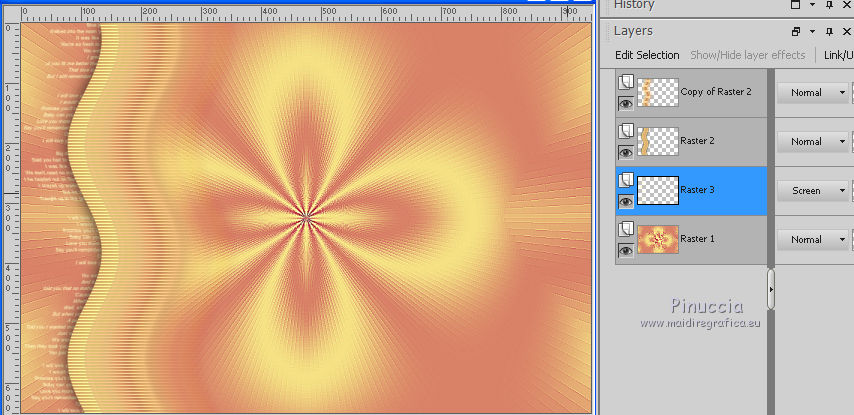Click Edit Selection in the Layers toolbar

[x=647, y=55]
